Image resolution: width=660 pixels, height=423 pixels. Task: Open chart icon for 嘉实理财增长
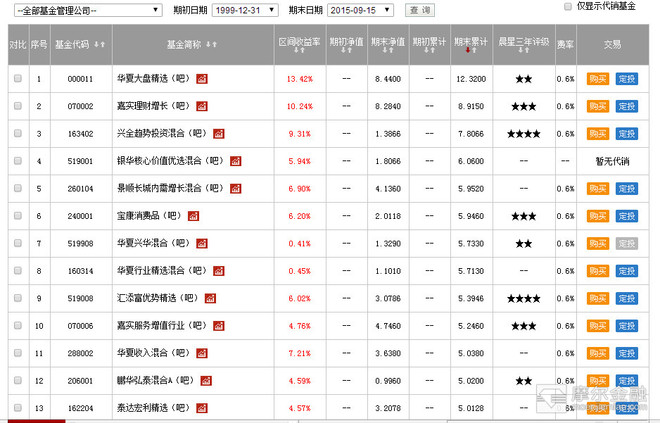(x=202, y=106)
